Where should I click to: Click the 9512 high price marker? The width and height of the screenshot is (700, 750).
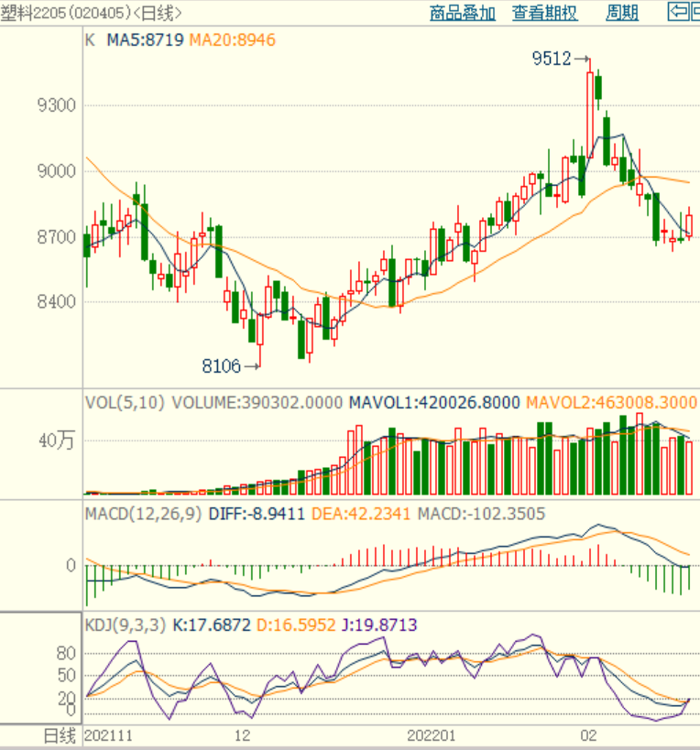coord(552,60)
